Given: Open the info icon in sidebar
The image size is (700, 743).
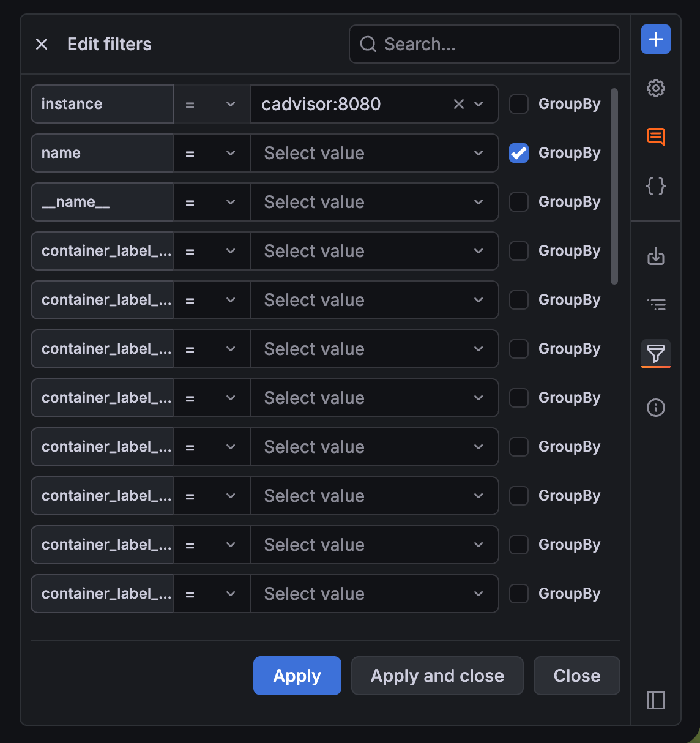Looking at the screenshot, I should [655, 408].
